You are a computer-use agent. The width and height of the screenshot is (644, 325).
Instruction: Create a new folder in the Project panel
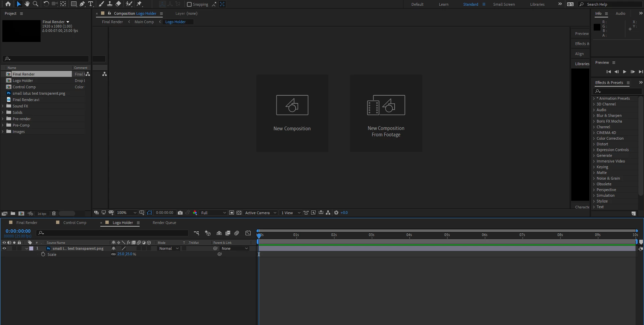(x=13, y=214)
